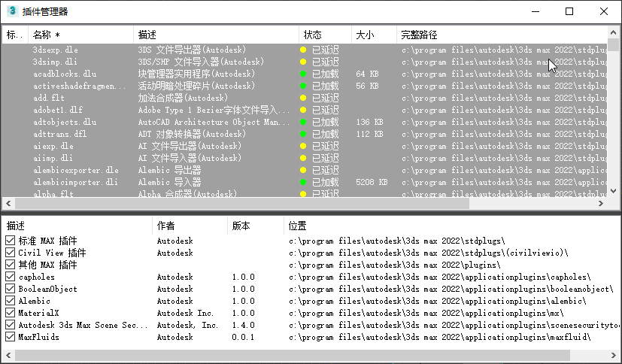Click the lower pane's right scroll arrow
Image resolution: width=622 pixels, height=364 pixels.
click(x=614, y=355)
